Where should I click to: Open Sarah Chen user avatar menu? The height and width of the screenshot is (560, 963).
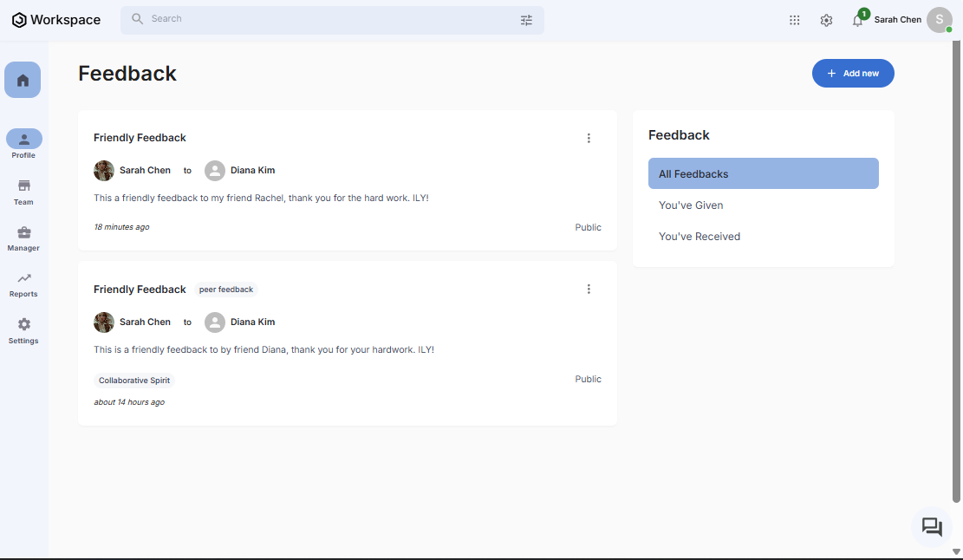tap(939, 20)
